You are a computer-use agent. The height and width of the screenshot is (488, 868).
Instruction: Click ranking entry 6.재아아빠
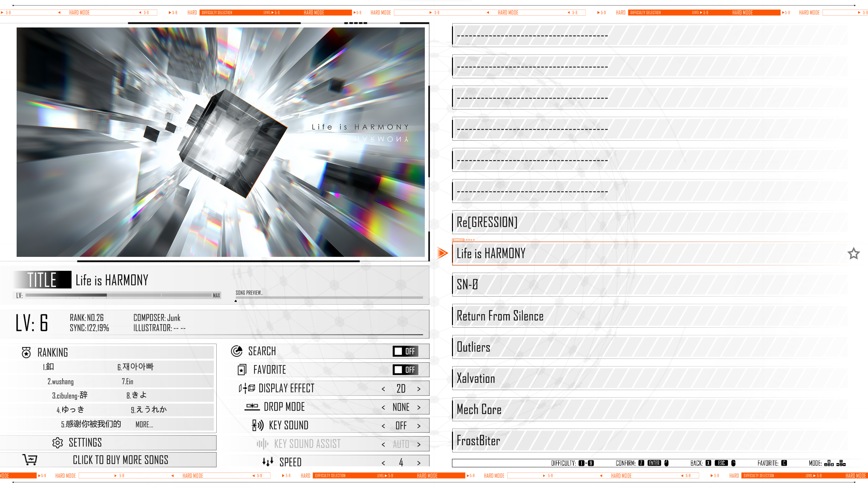click(x=136, y=367)
